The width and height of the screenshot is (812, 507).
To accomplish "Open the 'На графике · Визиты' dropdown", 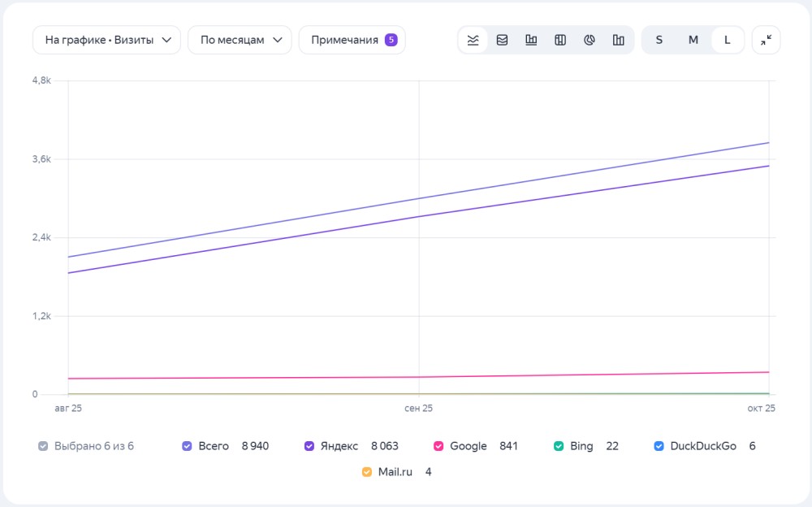I will [x=106, y=40].
